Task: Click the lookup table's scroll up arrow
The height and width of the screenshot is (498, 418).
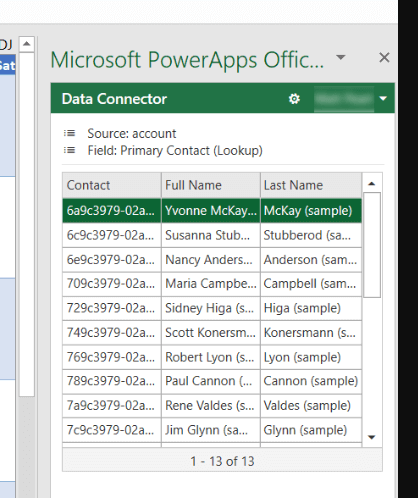Action: pyautogui.click(x=371, y=184)
